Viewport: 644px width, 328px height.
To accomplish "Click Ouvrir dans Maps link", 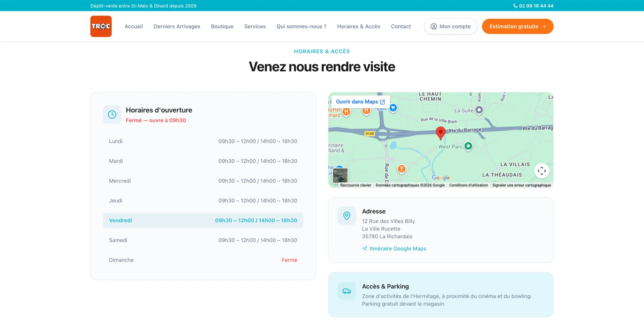I will tap(360, 102).
